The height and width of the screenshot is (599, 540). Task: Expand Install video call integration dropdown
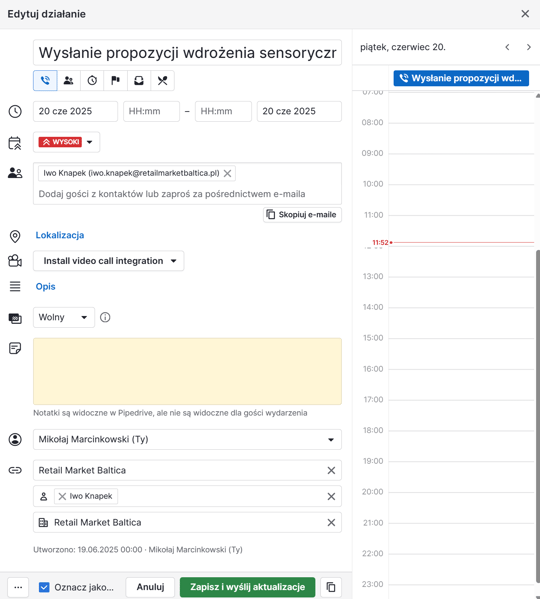pyautogui.click(x=108, y=261)
